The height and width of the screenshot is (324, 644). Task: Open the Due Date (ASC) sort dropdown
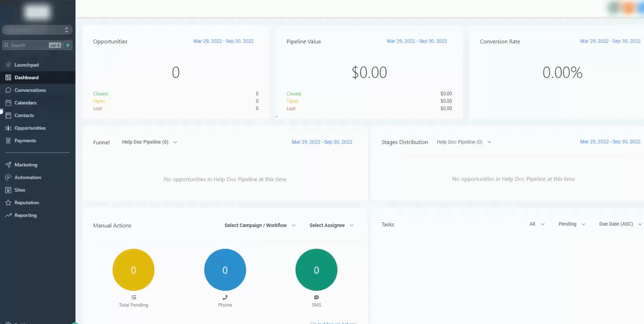620,224
